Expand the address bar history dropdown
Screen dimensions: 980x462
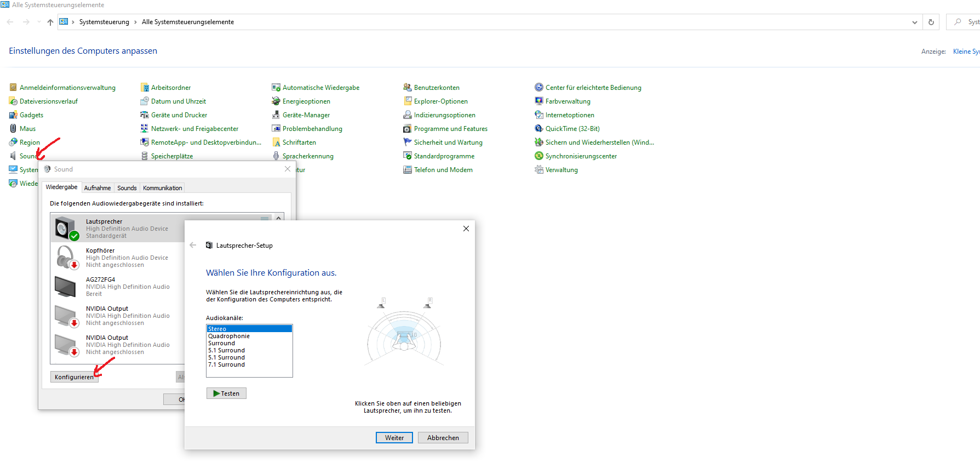[914, 22]
